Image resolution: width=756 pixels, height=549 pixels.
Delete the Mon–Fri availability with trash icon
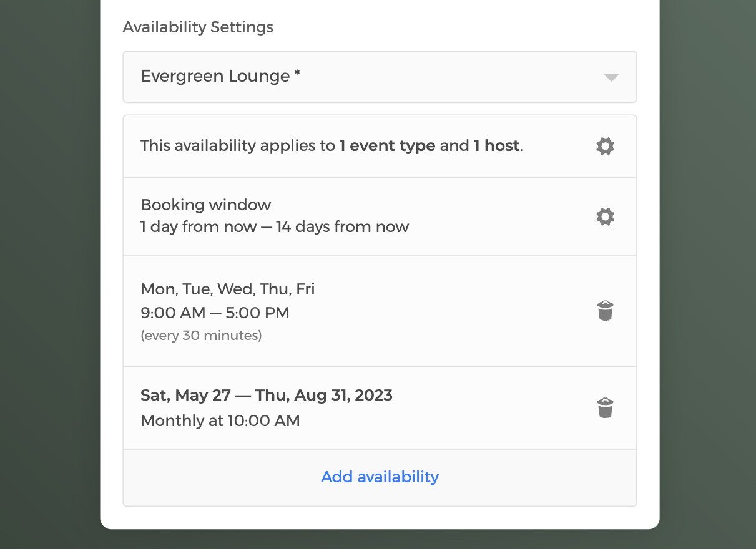click(x=605, y=311)
